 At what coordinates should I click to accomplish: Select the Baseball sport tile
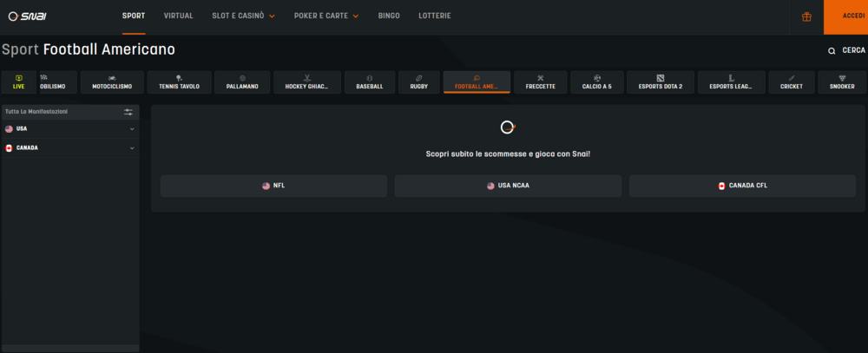pos(370,82)
